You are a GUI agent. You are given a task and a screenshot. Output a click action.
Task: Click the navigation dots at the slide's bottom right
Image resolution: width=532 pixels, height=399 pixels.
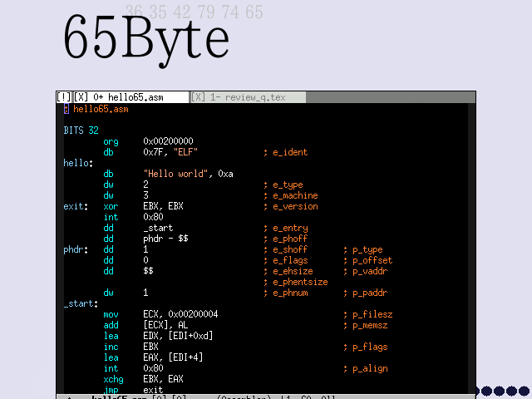(499, 391)
